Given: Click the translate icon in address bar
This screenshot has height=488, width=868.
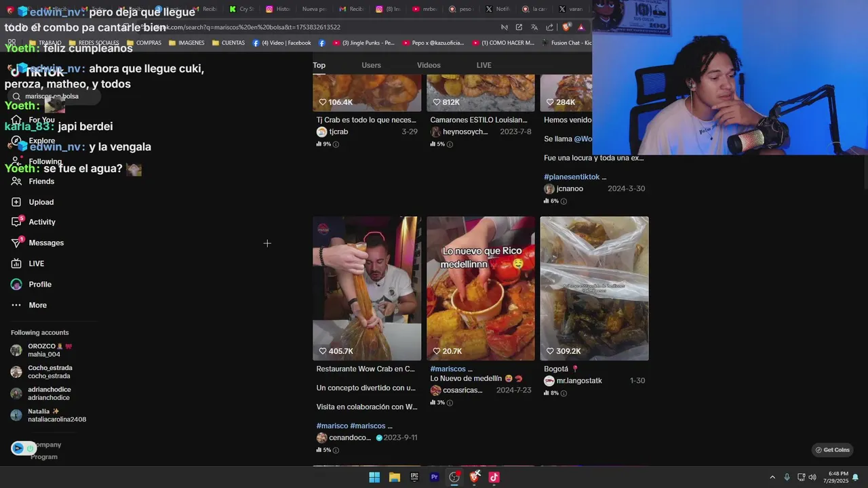Looking at the screenshot, I should pos(534,27).
